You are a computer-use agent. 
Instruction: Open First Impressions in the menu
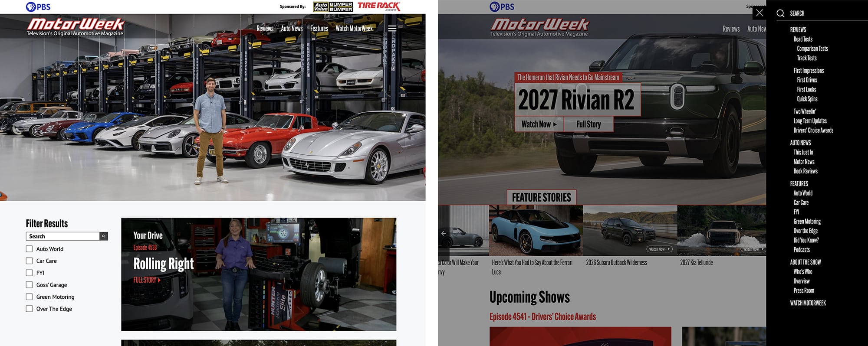pyautogui.click(x=809, y=71)
